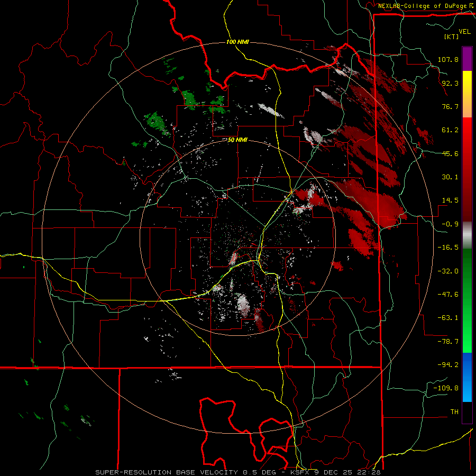Click the TH legend label
Screen dimensions: 476x476
(454, 412)
